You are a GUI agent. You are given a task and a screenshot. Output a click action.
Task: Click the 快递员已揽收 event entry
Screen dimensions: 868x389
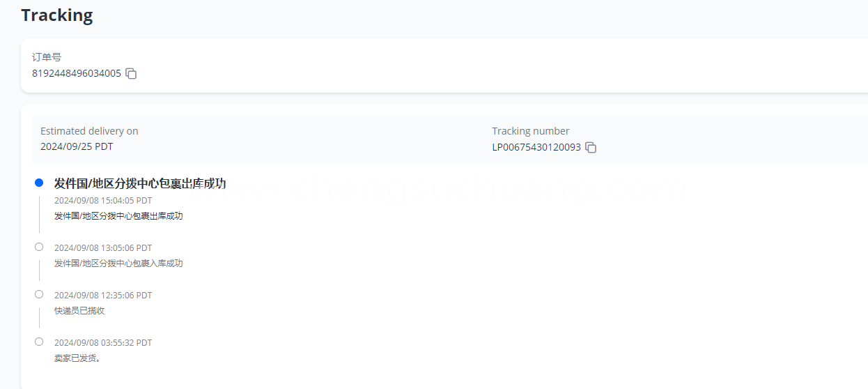coord(79,311)
